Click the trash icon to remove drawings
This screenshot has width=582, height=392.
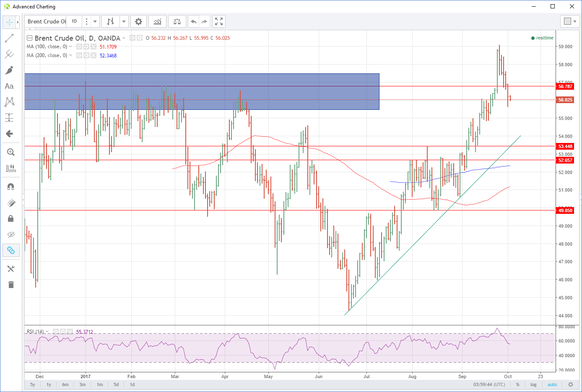click(11, 285)
